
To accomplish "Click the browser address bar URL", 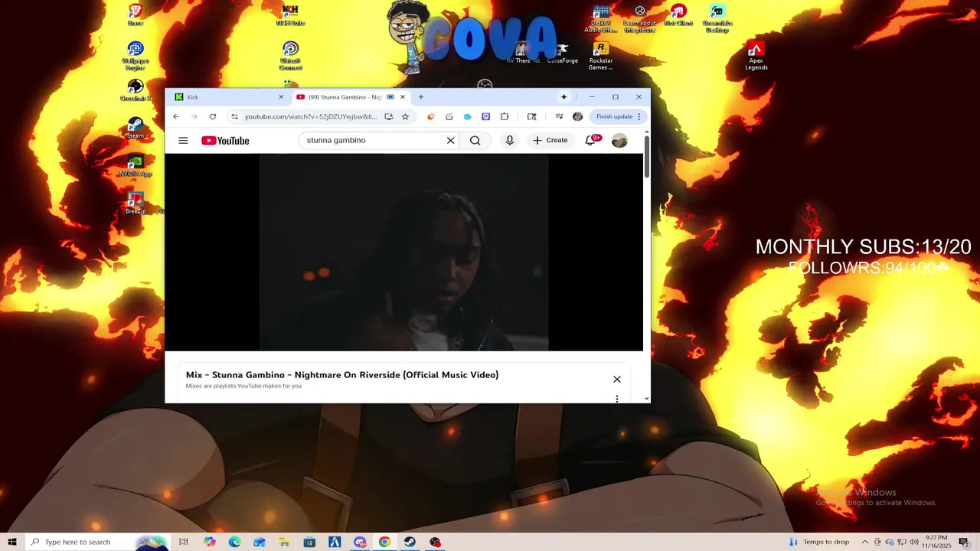I will (x=311, y=116).
